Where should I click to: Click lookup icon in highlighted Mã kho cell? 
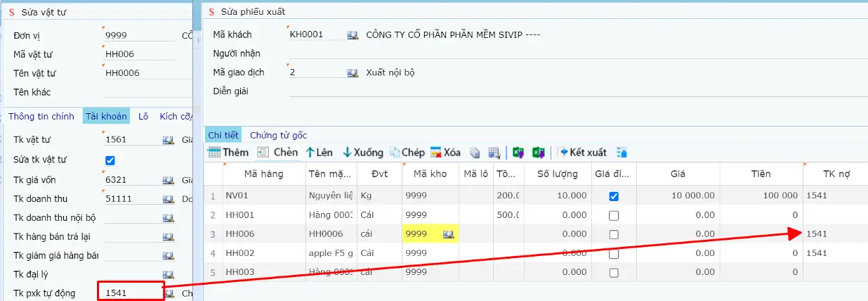coord(447,234)
